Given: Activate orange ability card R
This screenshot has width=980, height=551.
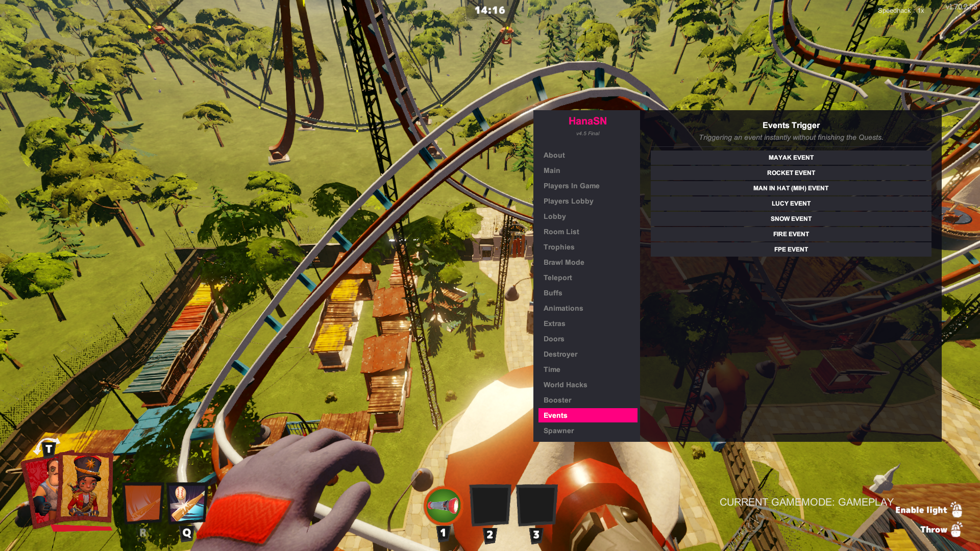Looking at the screenshot, I should [x=143, y=503].
